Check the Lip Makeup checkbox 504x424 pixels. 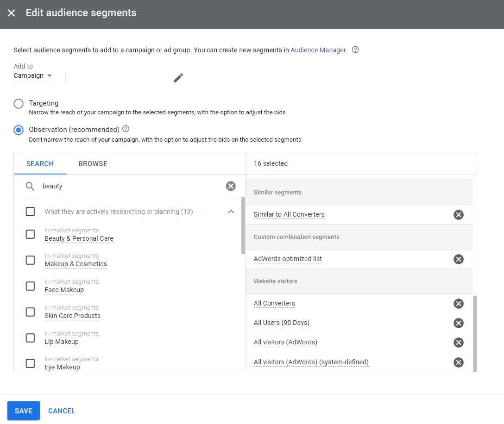(x=30, y=338)
